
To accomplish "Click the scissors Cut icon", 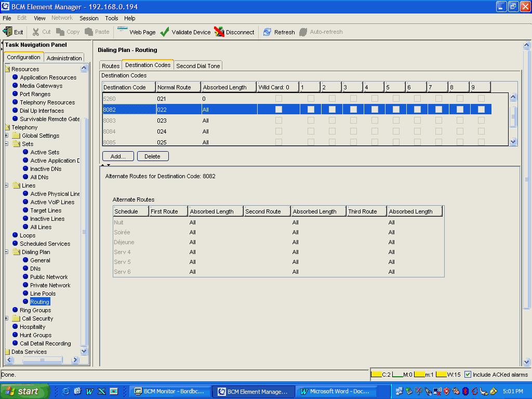I will (x=36, y=32).
